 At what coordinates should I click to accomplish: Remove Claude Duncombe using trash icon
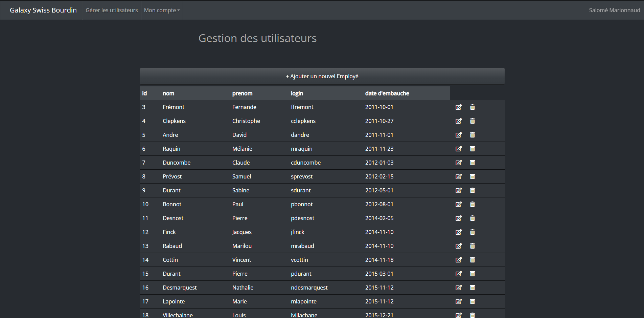coord(472,163)
